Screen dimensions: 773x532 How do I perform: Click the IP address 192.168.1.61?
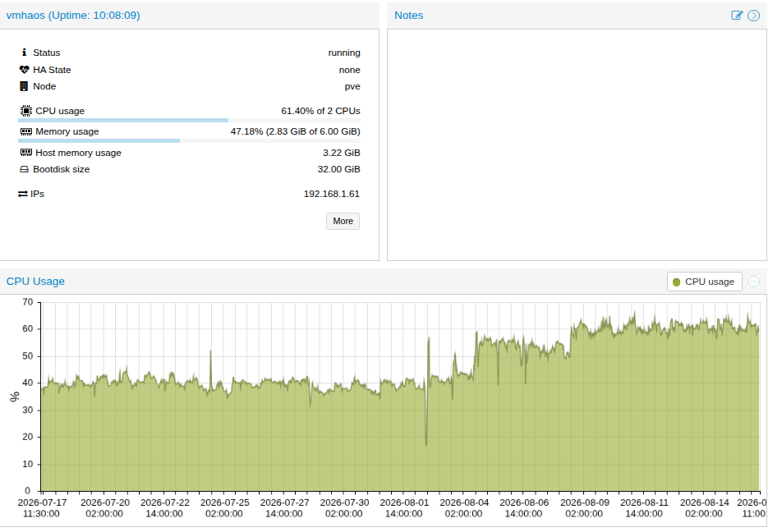point(332,194)
